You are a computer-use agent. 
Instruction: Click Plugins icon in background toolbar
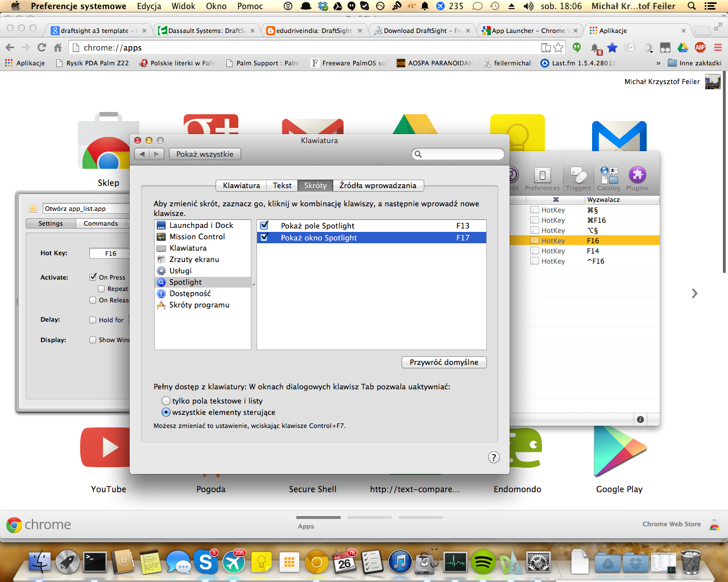point(637,178)
